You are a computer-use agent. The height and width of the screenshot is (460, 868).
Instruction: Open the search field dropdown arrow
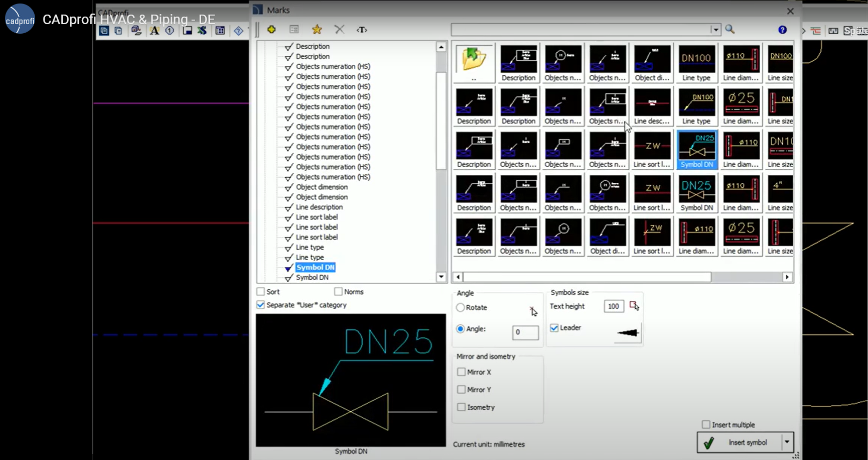click(x=715, y=30)
